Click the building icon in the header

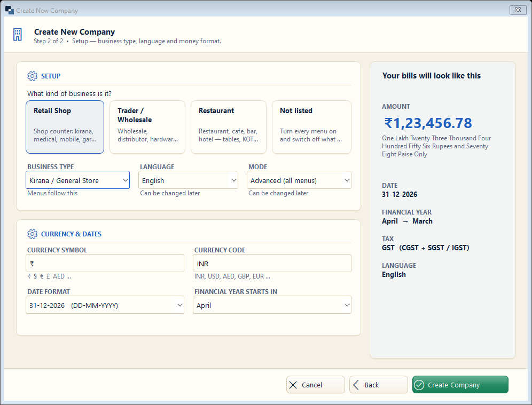(18, 35)
